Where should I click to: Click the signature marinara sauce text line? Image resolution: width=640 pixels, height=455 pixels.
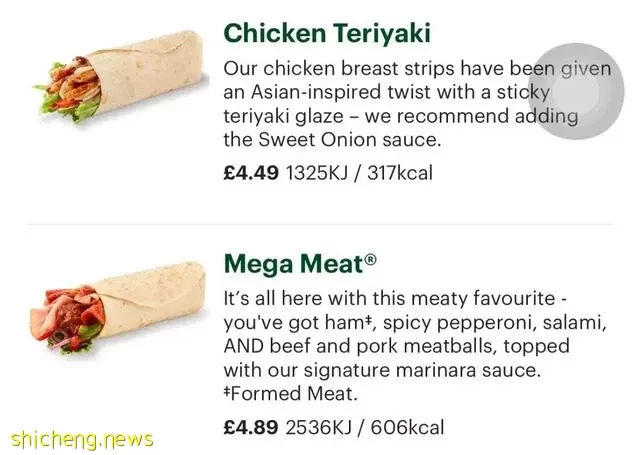pos(382,371)
